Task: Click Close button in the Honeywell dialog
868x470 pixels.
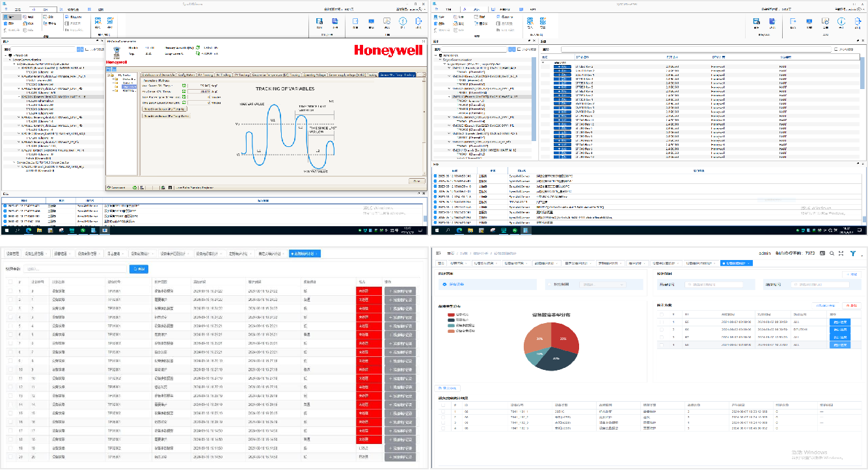Action: [x=416, y=181]
